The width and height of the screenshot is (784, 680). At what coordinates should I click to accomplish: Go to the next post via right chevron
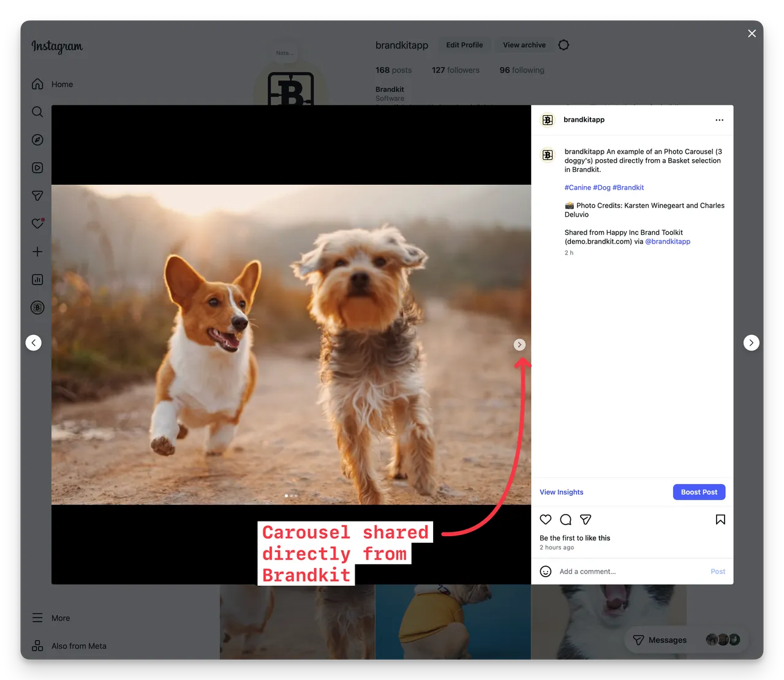[751, 343]
